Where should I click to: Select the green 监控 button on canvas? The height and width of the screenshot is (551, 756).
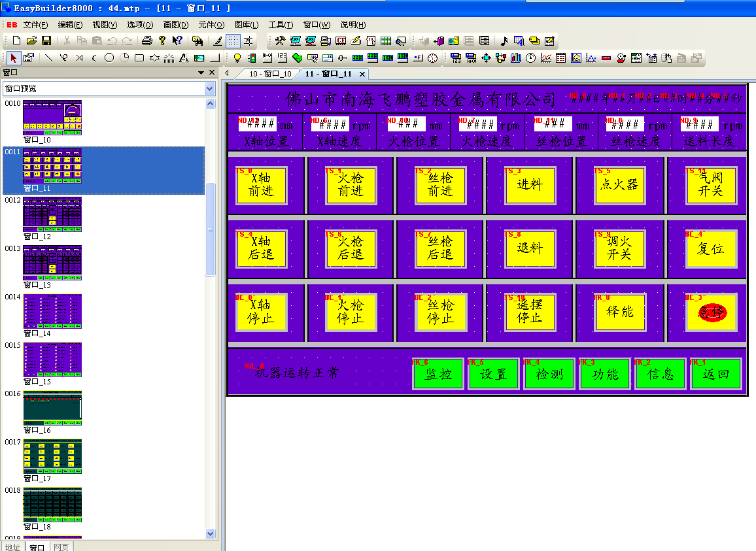click(x=438, y=374)
